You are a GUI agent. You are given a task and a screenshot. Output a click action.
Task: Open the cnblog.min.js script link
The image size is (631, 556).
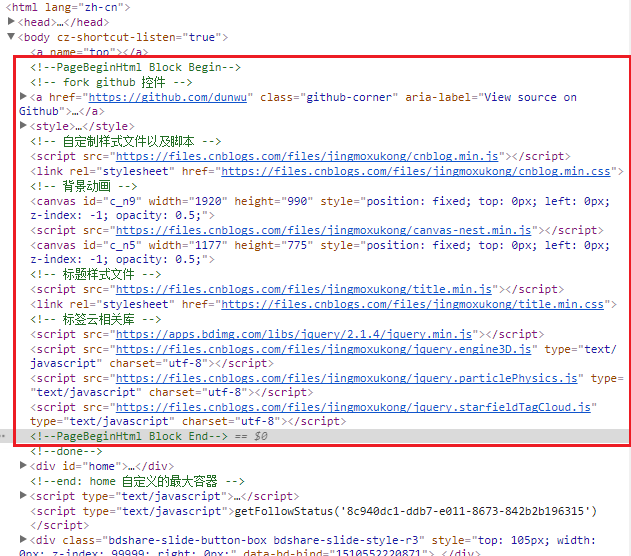(307, 156)
